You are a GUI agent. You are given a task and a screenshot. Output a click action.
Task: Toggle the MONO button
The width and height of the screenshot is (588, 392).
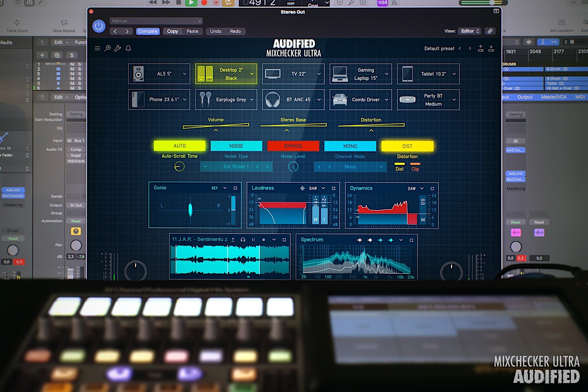tap(350, 146)
